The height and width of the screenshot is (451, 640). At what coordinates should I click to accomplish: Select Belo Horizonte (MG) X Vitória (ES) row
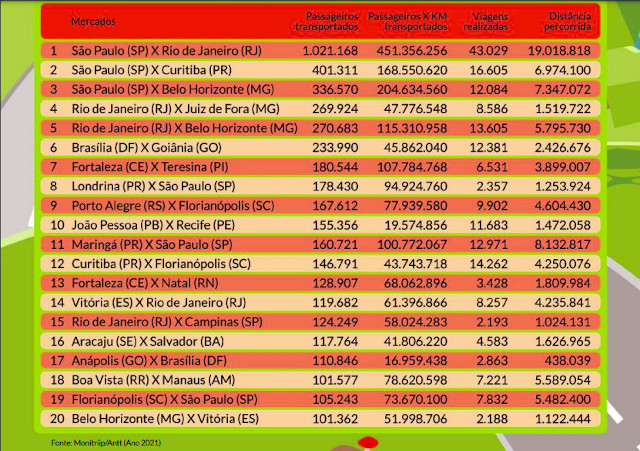[163, 418]
